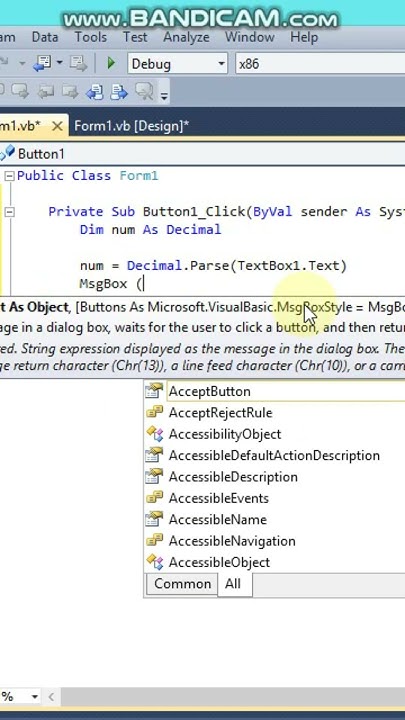Open the Data menu
Screen dimensions: 405x720
(45, 37)
